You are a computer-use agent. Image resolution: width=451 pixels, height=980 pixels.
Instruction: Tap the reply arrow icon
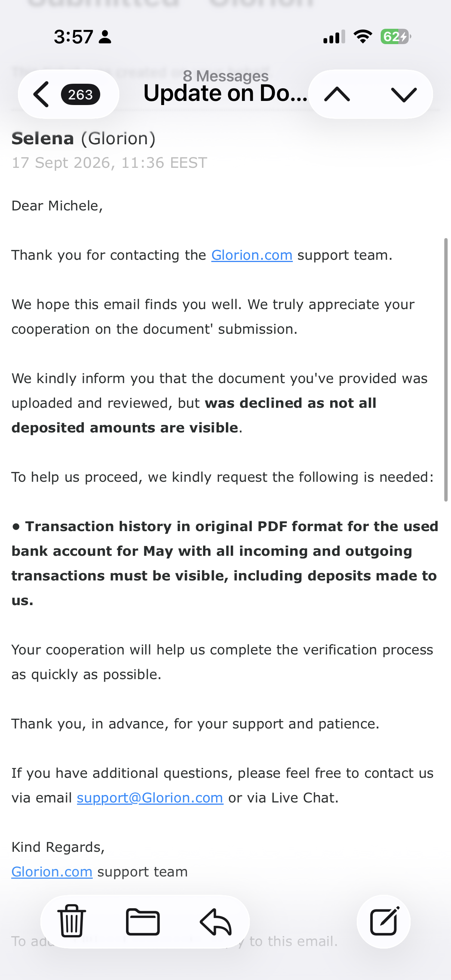click(x=216, y=922)
